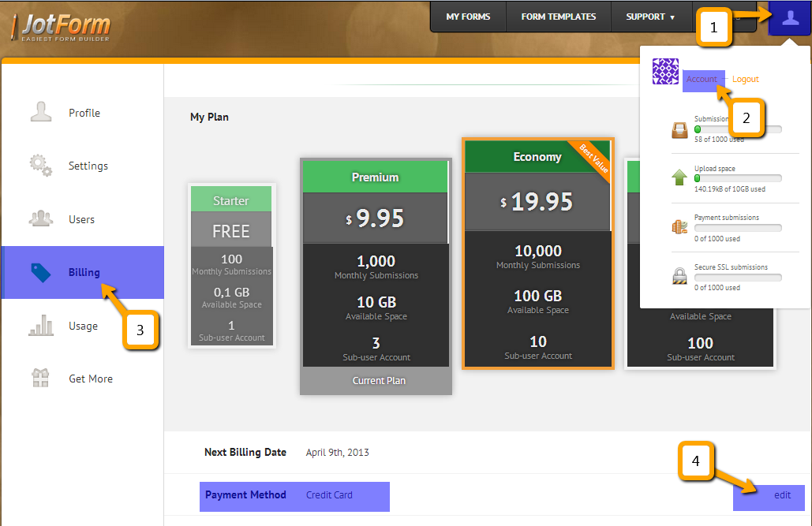This screenshot has width=812, height=526.
Task: Open the Account link in popup
Action: [702, 79]
